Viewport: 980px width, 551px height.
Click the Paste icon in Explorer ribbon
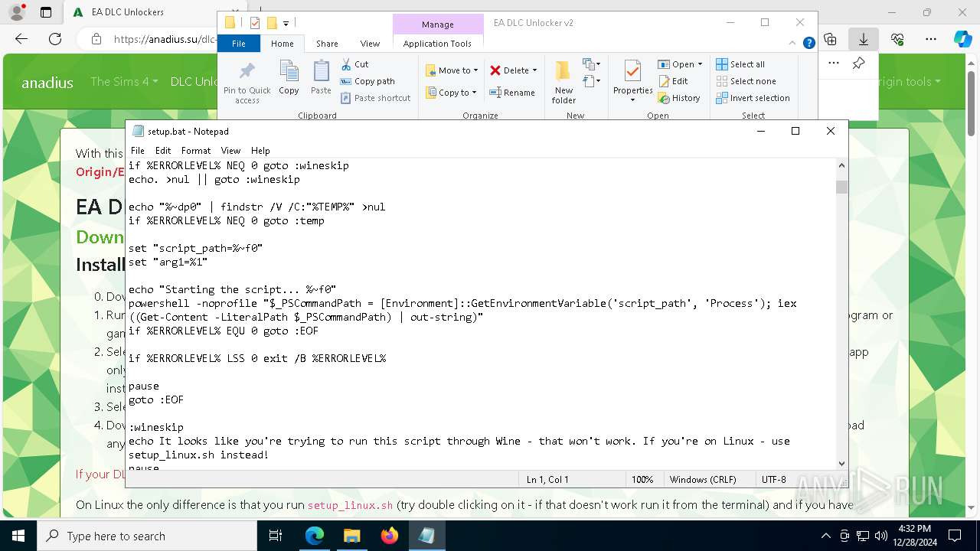pos(321,78)
